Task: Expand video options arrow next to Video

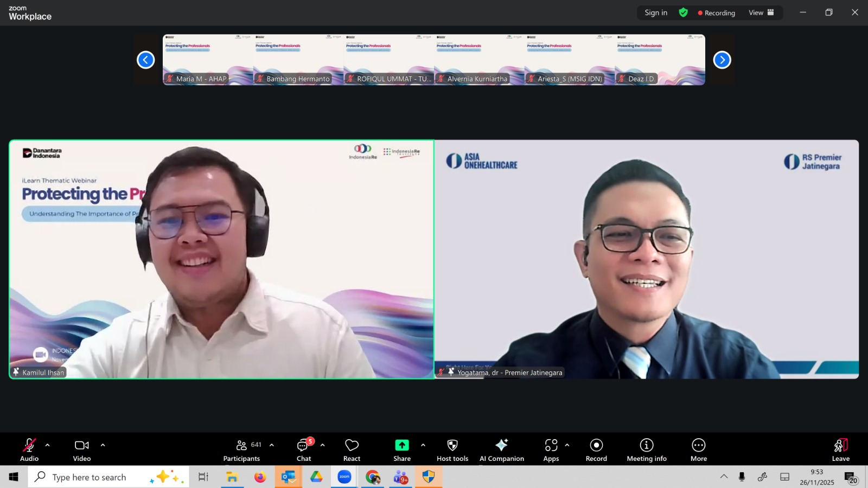Action: coord(103,445)
